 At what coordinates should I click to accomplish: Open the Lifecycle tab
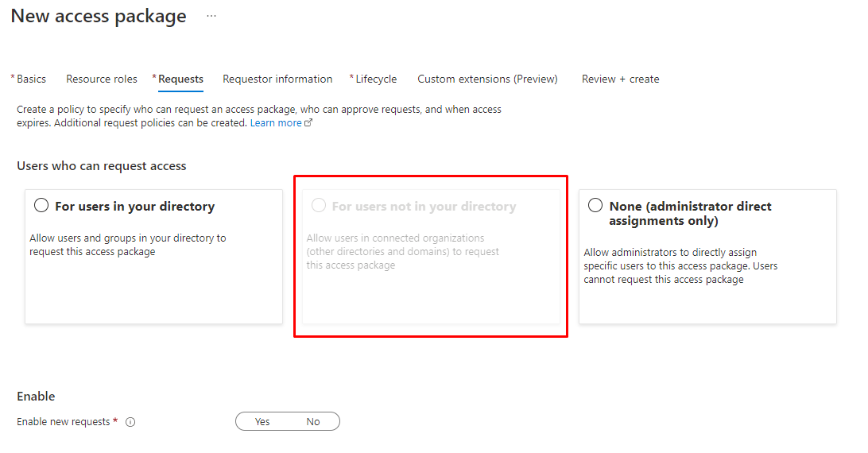[x=375, y=79]
